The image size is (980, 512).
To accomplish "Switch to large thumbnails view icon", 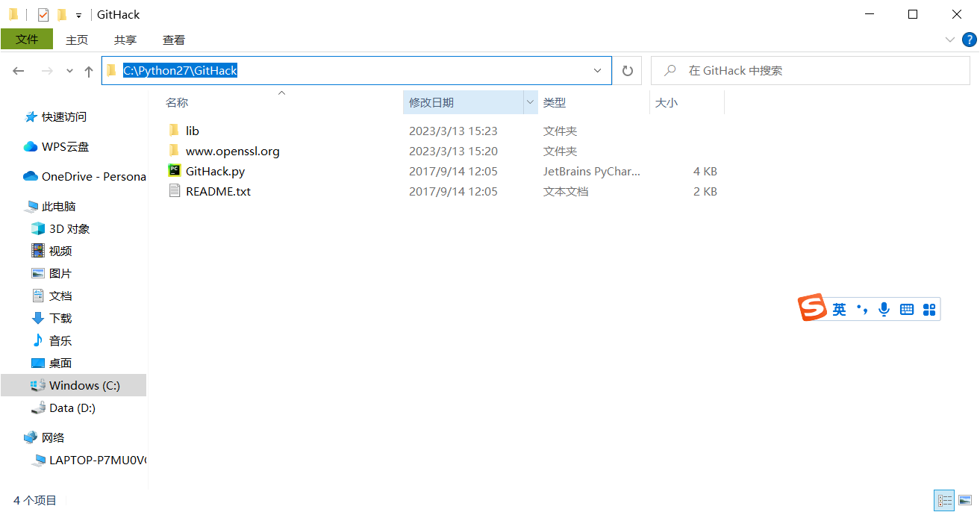I will (965, 500).
